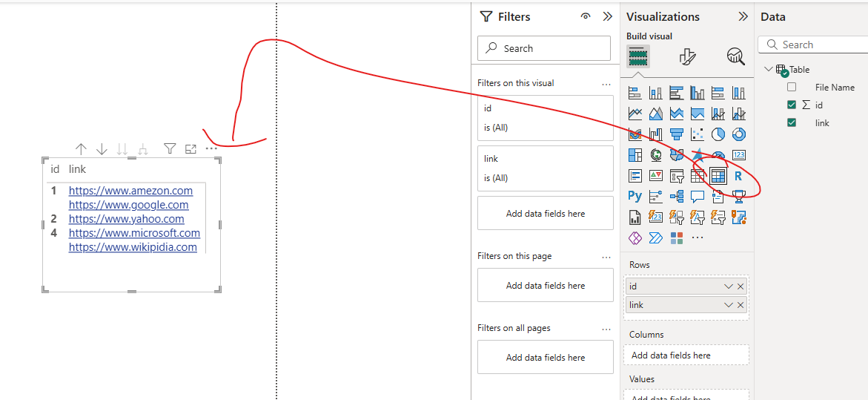Open the id field dropdown in Rows
The image size is (868, 400).
pos(729,286)
